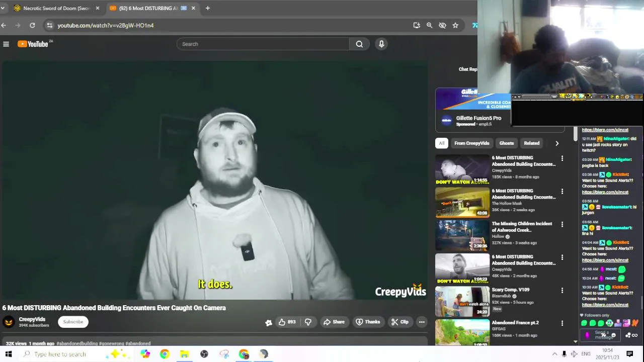The image size is (644, 362).
Task: Show more filter chips with right arrow
Action: 557,143
